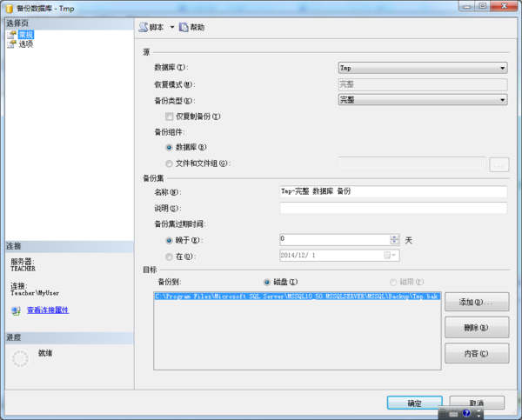Confirm the backup with 确定 button

pos(414,403)
